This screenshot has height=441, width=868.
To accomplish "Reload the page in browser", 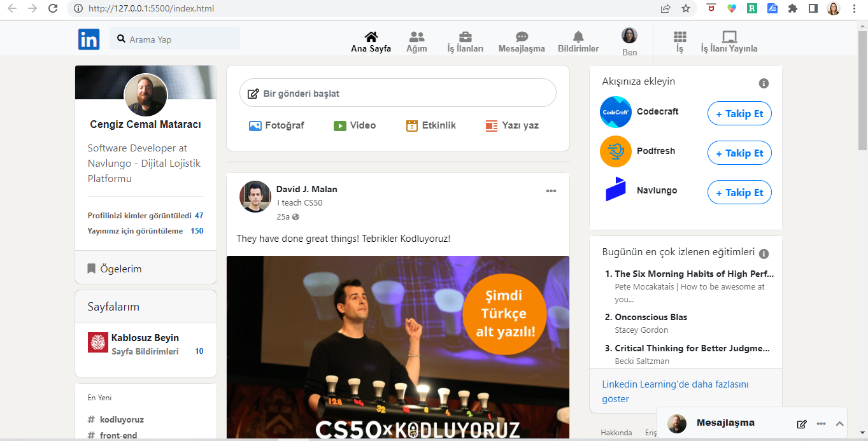I will click(x=53, y=8).
